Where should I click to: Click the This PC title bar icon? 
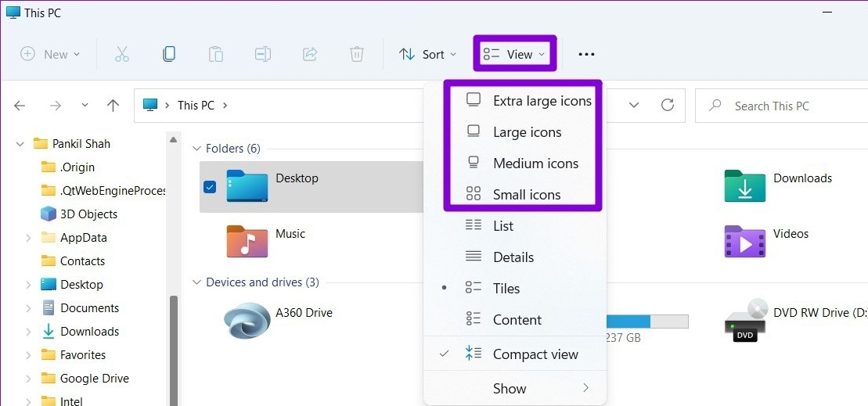tap(13, 13)
